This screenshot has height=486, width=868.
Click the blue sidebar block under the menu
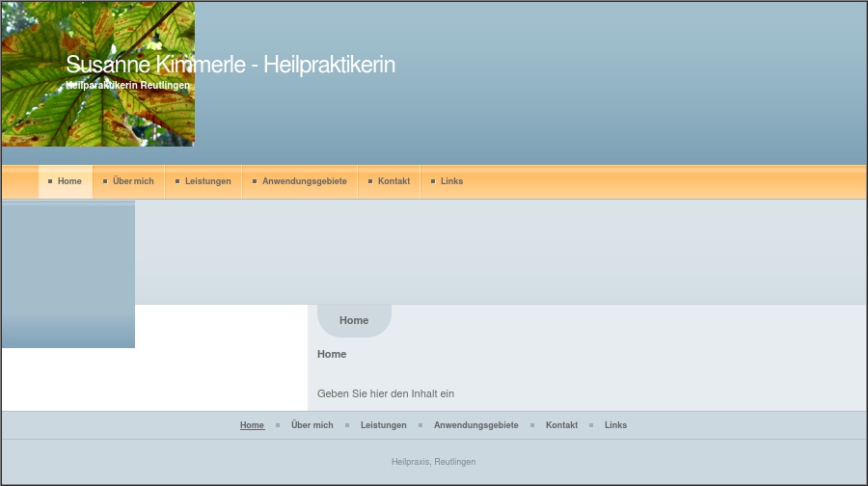pos(68,275)
